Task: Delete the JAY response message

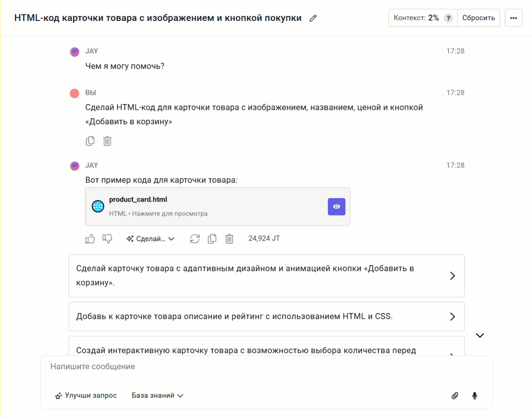Action: [x=229, y=239]
